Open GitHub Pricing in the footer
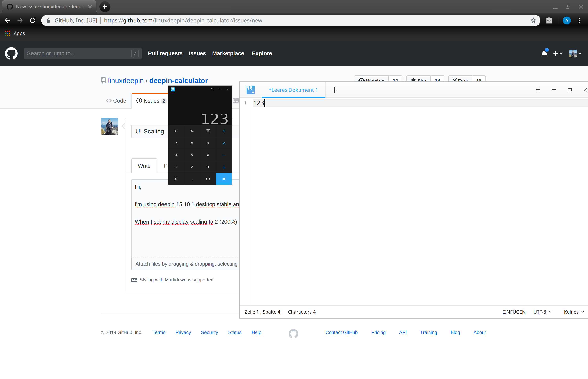Viewport: 588px width, 379px height. click(x=378, y=332)
